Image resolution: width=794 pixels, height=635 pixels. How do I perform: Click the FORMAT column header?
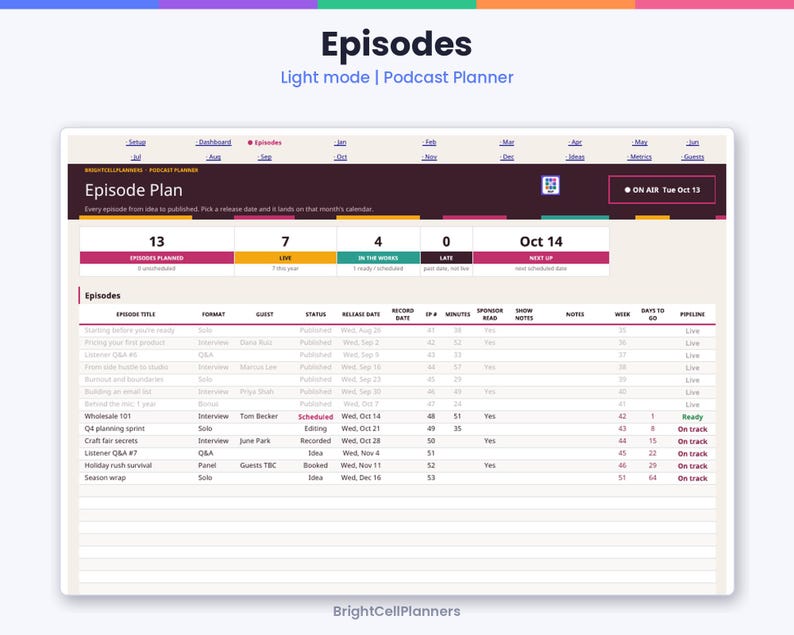click(x=213, y=314)
